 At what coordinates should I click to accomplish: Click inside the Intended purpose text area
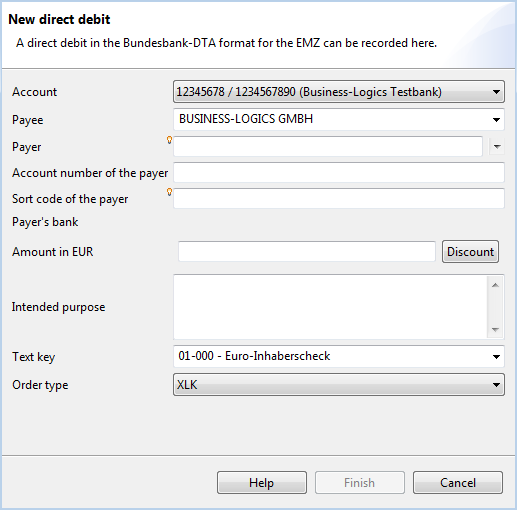(330, 307)
